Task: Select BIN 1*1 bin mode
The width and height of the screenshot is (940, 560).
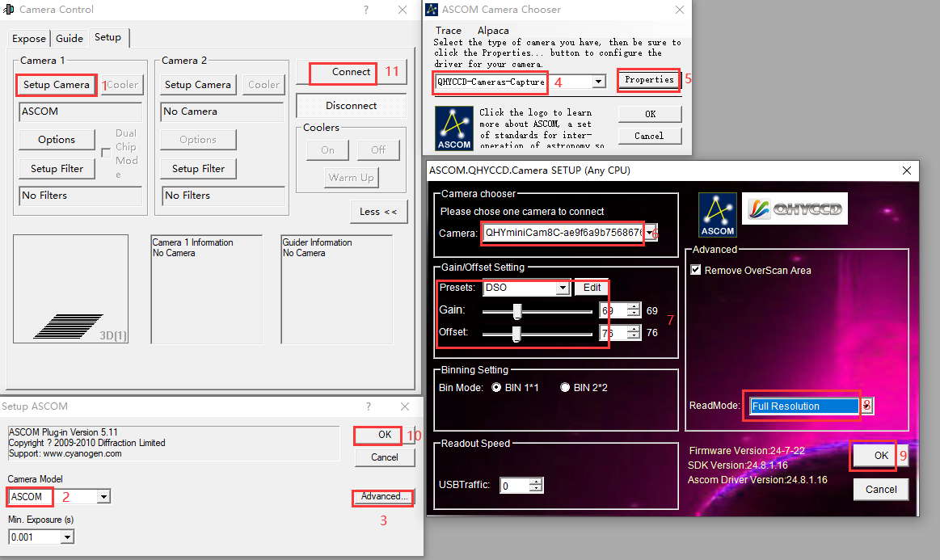Action: 496,388
